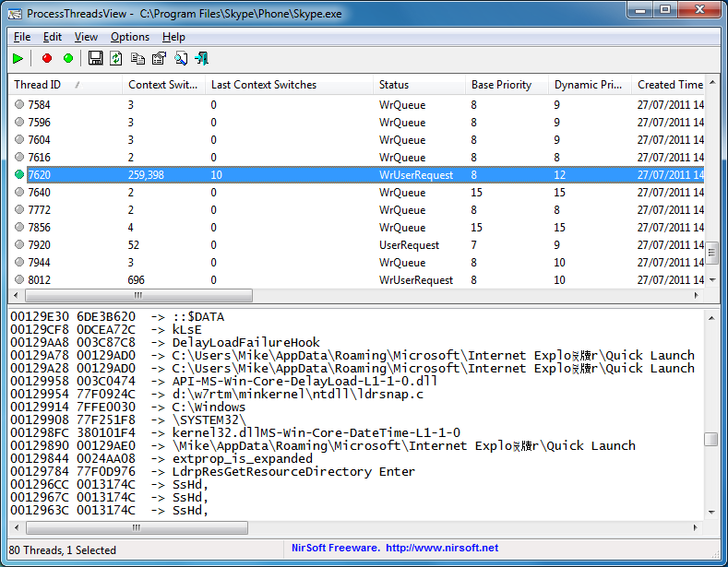The image size is (728, 567).
Task: Select thread row 7604
Action: 356,139
